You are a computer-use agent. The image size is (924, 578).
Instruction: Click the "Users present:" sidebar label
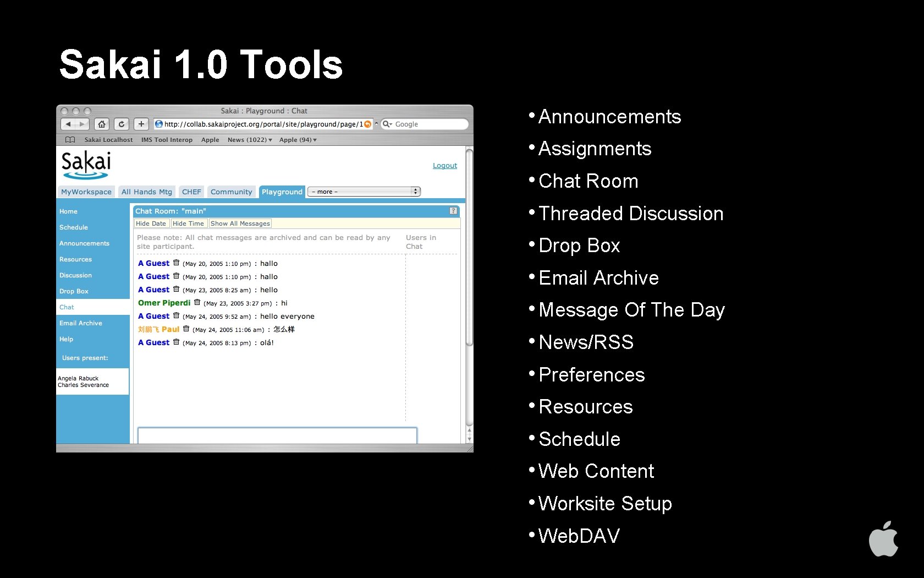[85, 358]
